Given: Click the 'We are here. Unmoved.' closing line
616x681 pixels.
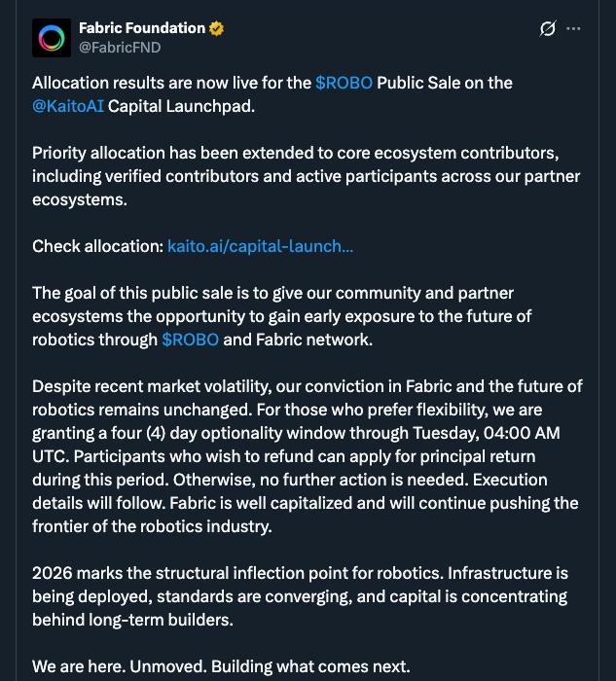Looking at the screenshot, I should point(221,666).
